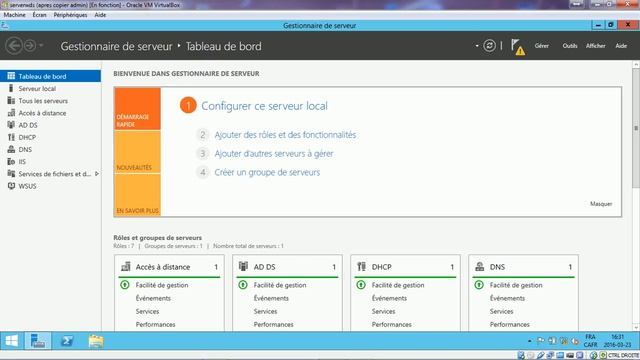Select Tableau de bord in sidebar
640x360 pixels.
point(50,76)
